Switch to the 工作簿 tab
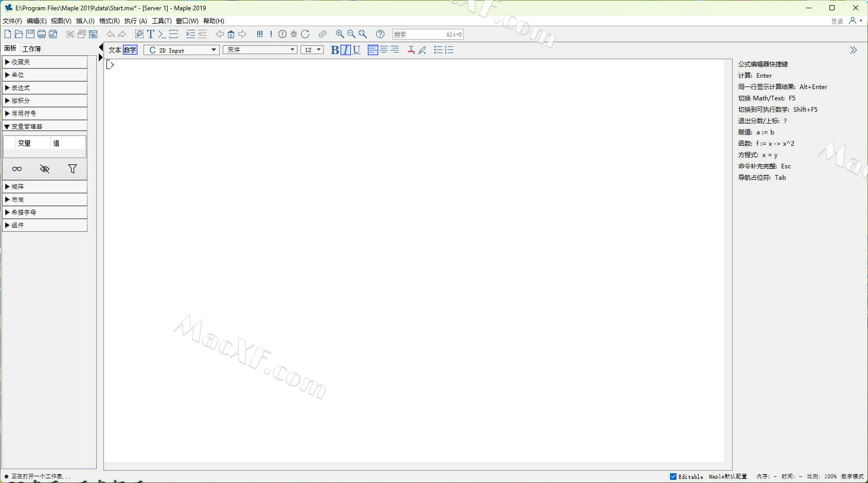868x483 pixels. 31,49
